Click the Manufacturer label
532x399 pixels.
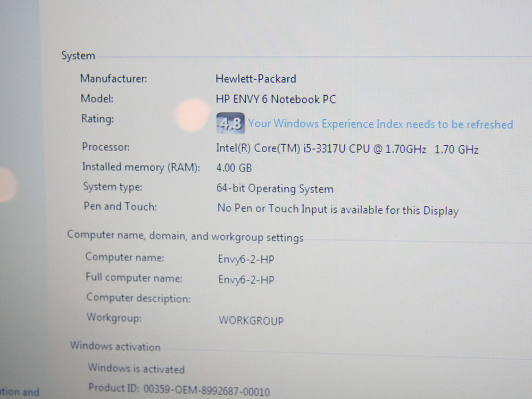tap(114, 79)
